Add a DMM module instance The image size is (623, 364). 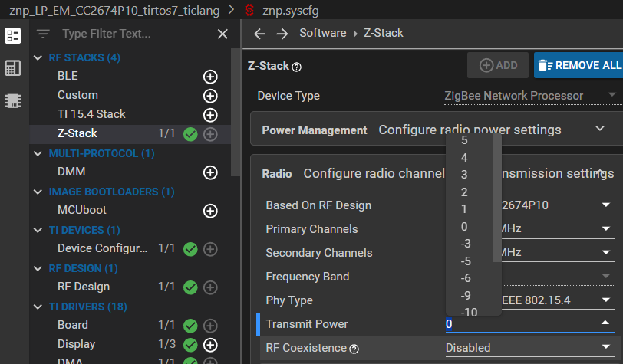pyautogui.click(x=210, y=172)
